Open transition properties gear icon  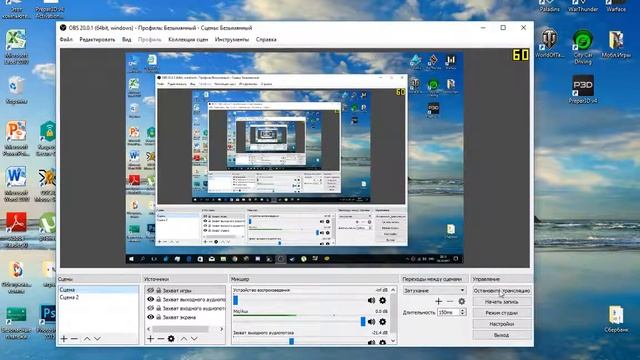[x=462, y=301]
